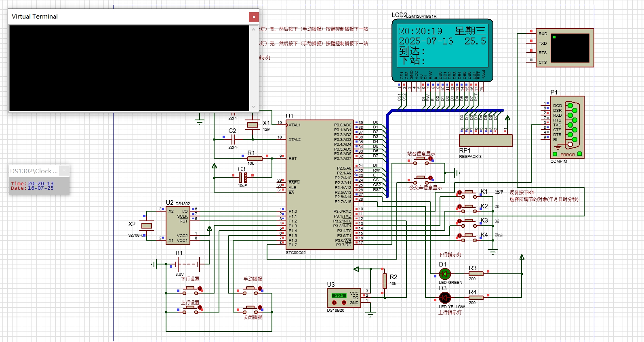
Task: Click the ERROR indicator on COMPIM
Action: [568, 155]
